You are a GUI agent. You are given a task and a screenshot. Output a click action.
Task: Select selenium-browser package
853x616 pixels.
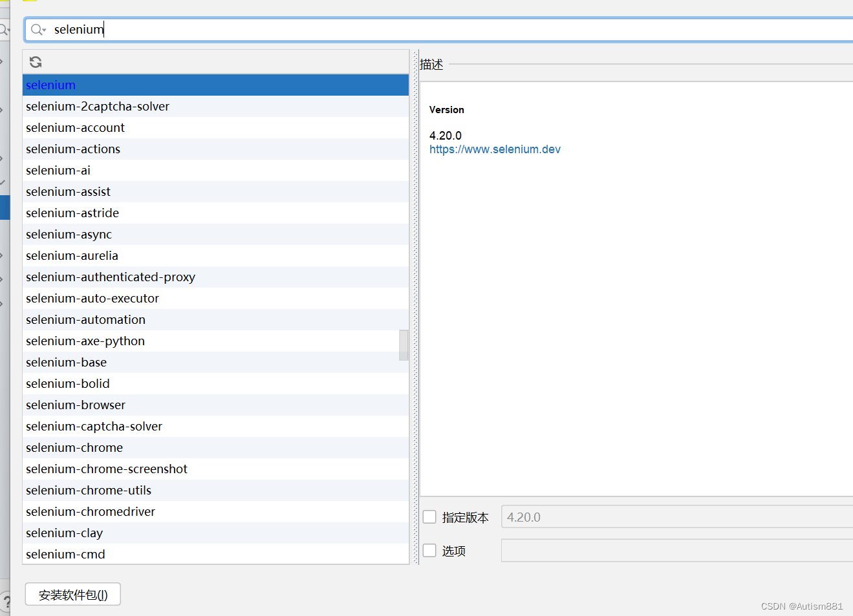click(215, 405)
